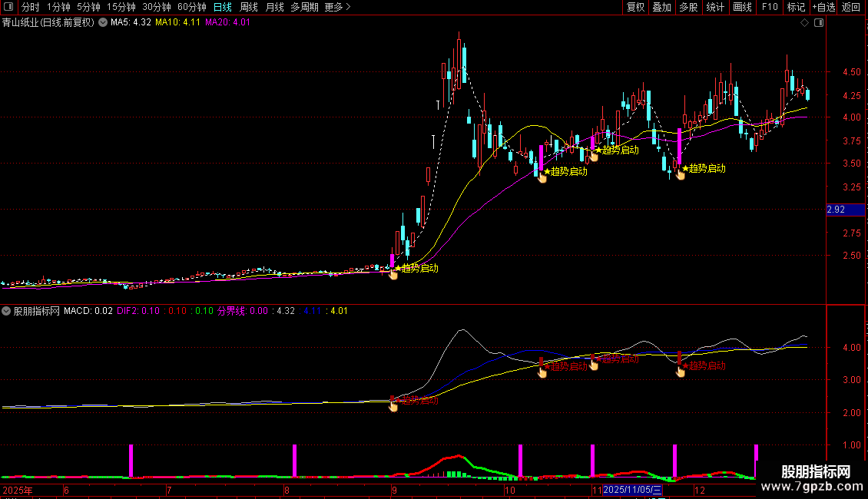Click the 复权 button
The height and width of the screenshot is (499, 868).
pos(635,7)
